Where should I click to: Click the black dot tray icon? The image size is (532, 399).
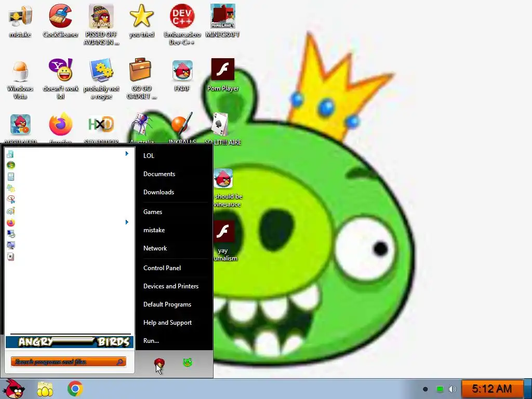(425, 389)
